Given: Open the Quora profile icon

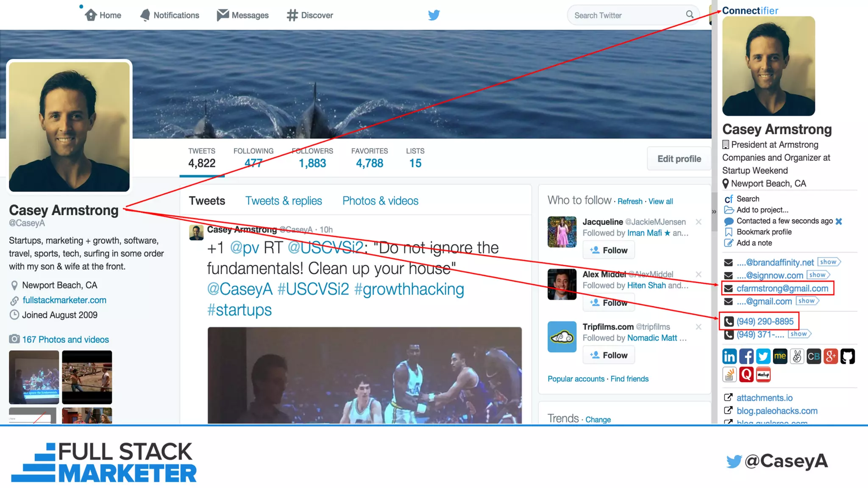Looking at the screenshot, I should point(746,374).
